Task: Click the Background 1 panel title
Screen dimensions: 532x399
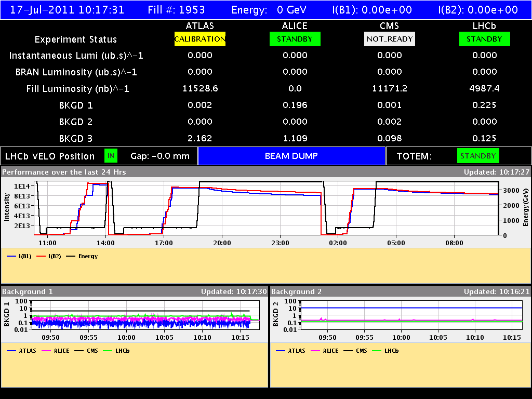Action: (x=28, y=291)
